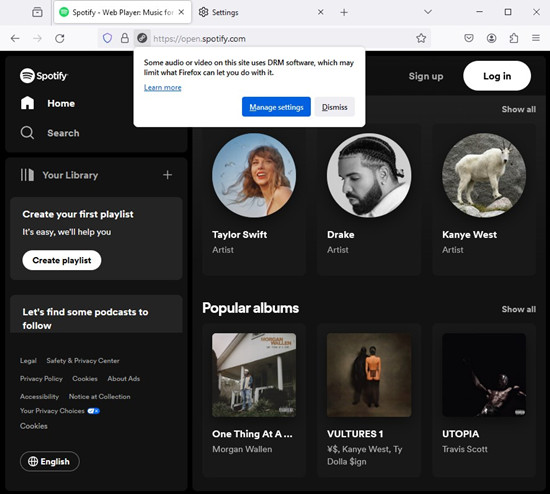Click the Popular albums heading

point(250,308)
